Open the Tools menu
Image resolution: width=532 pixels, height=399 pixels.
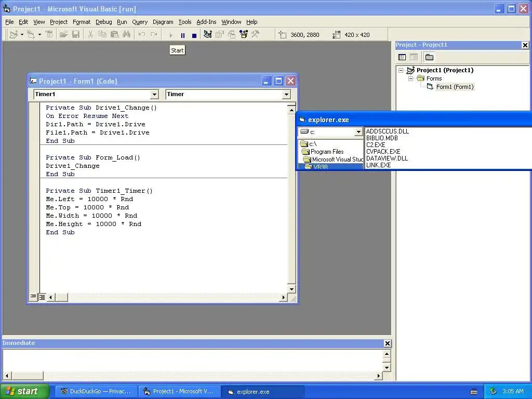pos(185,22)
